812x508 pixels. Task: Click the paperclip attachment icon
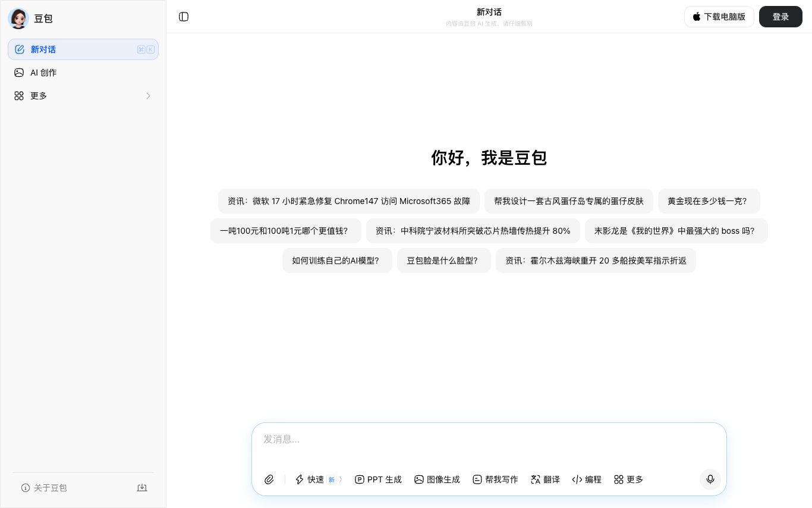click(x=269, y=479)
